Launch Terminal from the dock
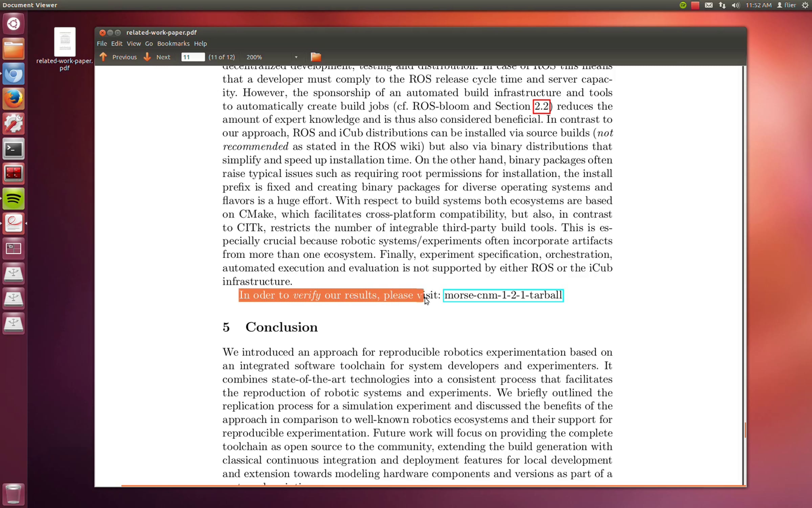Image resolution: width=812 pixels, height=508 pixels. tap(14, 149)
